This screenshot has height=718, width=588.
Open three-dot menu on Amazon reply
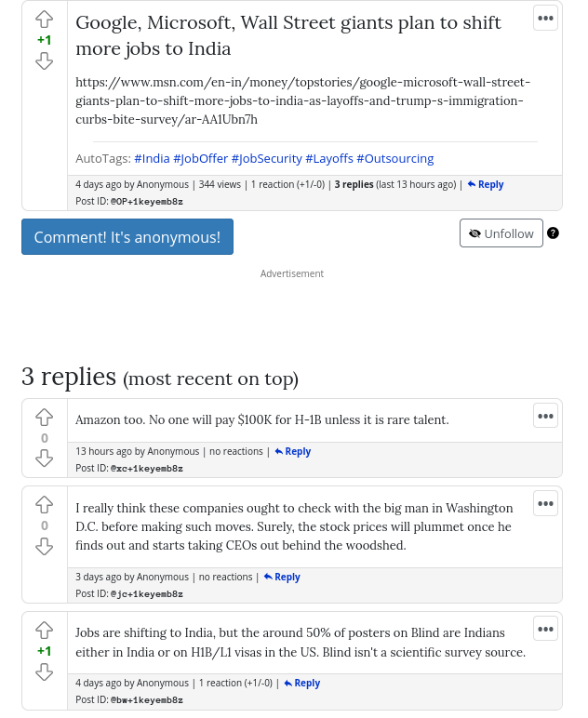click(x=545, y=416)
